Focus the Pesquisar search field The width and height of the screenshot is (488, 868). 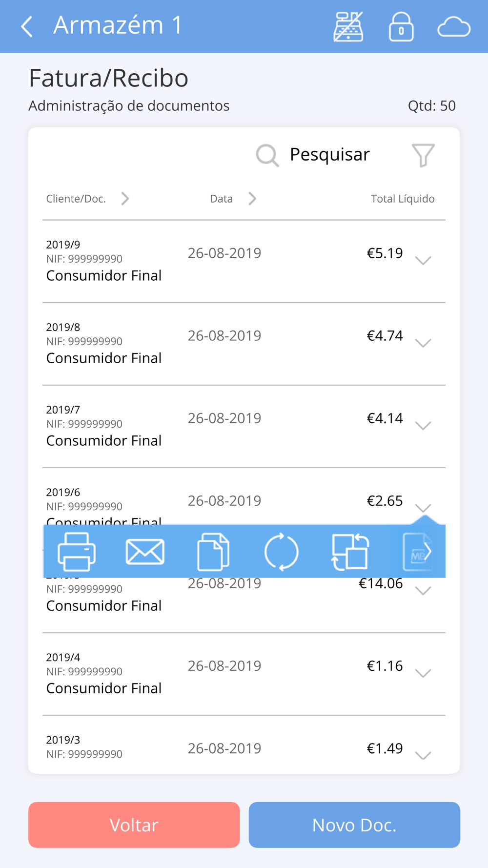(x=330, y=154)
